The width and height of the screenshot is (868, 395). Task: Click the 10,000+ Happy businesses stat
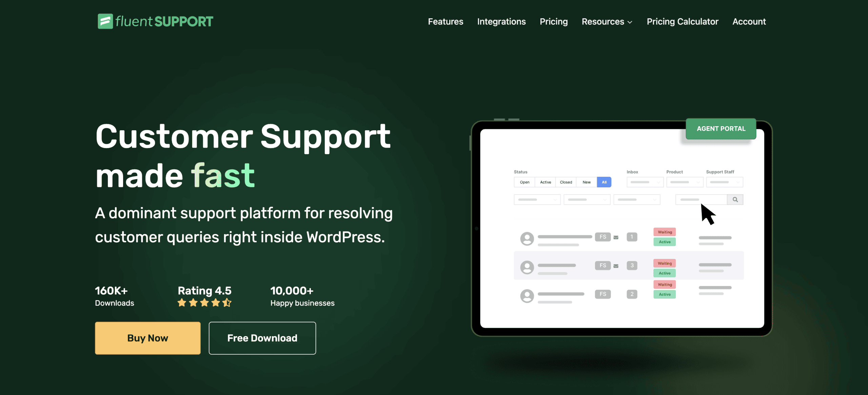302,296
